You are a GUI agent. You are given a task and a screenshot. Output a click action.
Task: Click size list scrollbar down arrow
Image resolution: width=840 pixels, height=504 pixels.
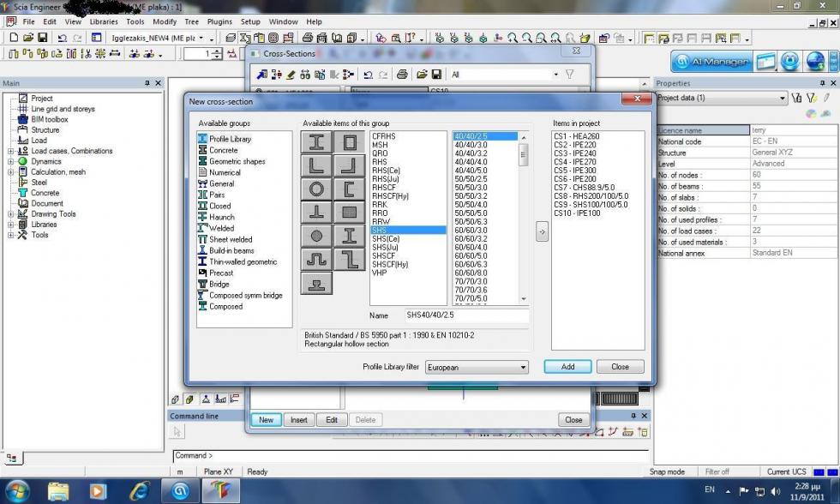[x=524, y=299]
